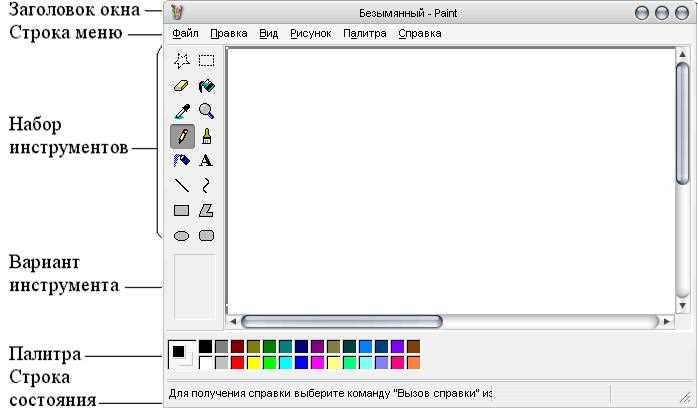This screenshot has width=698, height=409.
Task: Select the bright red palette color
Action: point(237,362)
